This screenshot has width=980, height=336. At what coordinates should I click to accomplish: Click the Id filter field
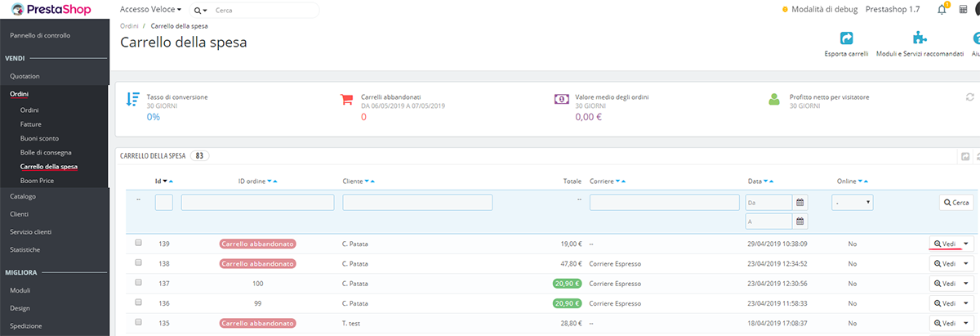click(x=163, y=202)
